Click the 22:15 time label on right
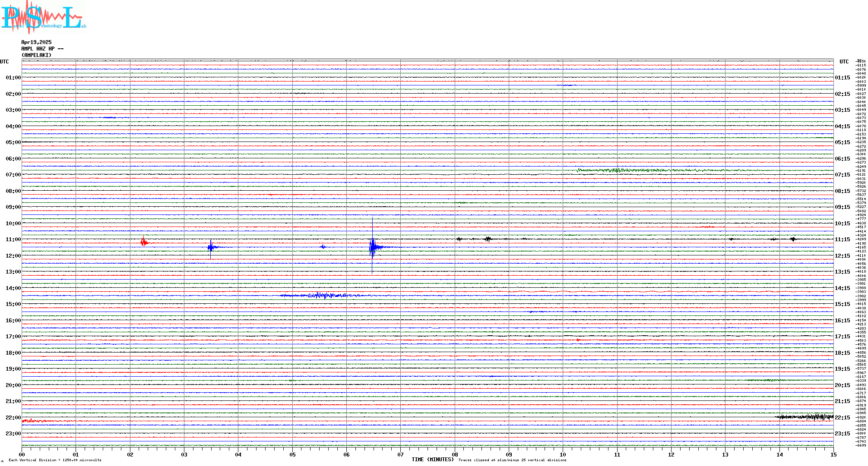868x466 pixels. pyautogui.click(x=843, y=418)
